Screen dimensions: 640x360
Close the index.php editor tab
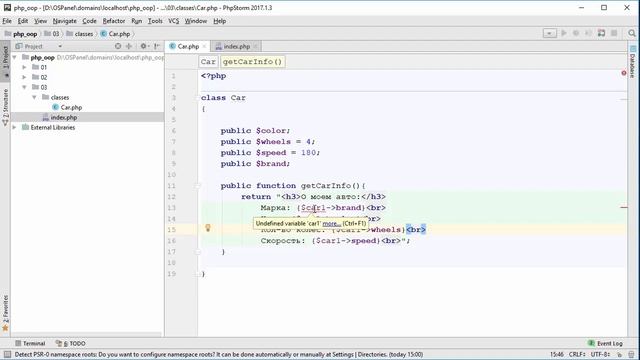[x=255, y=47]
